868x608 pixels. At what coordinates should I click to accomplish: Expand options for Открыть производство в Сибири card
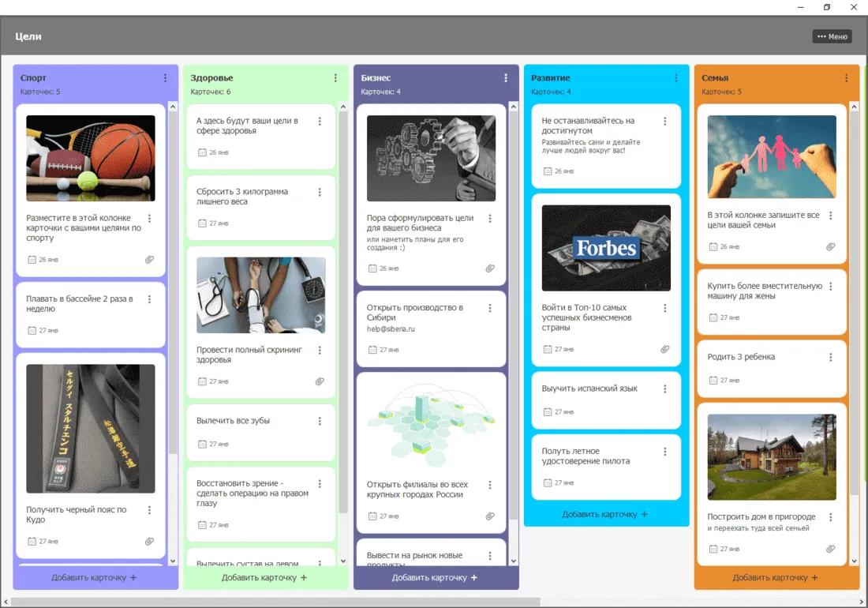(490, 308)
